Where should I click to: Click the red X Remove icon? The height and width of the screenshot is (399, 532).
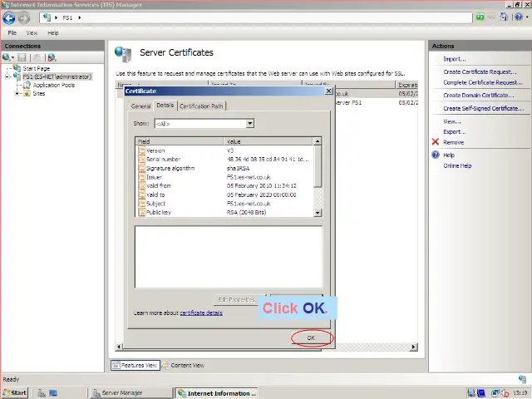(436, 142)
